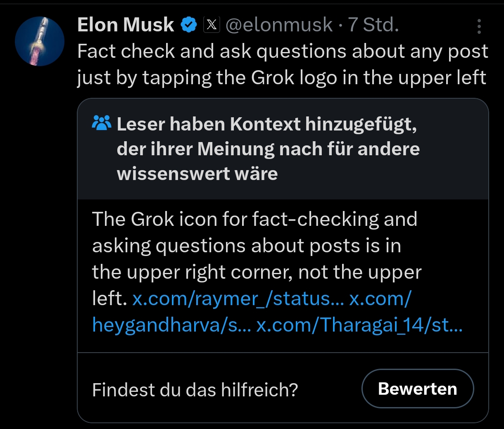The image size is (504, 429).
Task: Click the '7 Std.' post timestamp
Action: pos(373,25)
